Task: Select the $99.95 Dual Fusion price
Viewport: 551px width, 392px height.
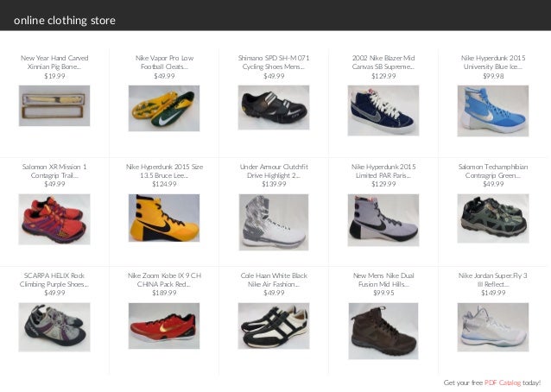Action: point(383,293)
